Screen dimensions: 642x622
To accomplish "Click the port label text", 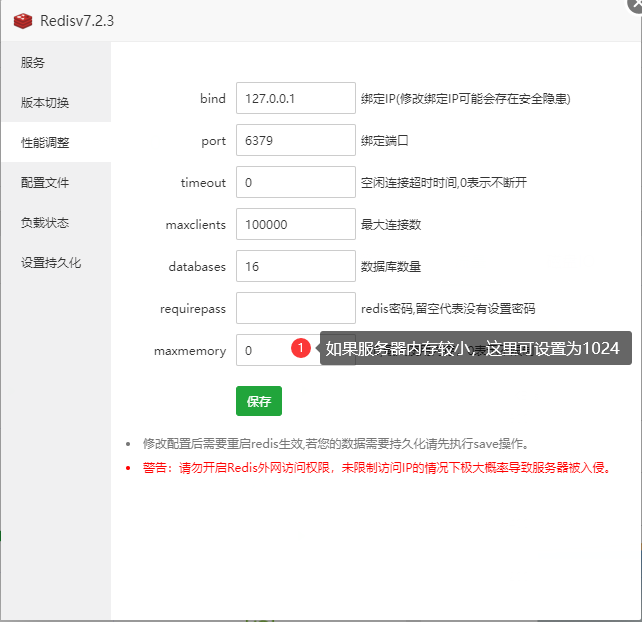I will pos(214,141).
